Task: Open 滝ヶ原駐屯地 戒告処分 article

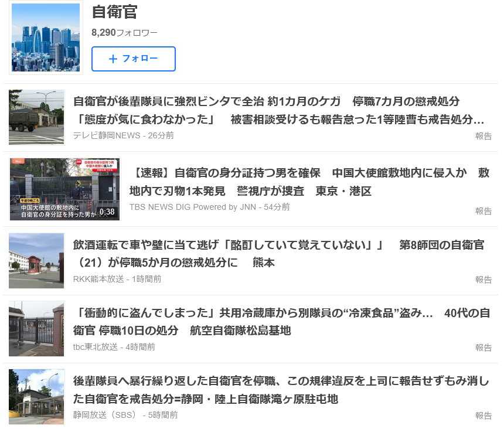Action: coord(281,390)
